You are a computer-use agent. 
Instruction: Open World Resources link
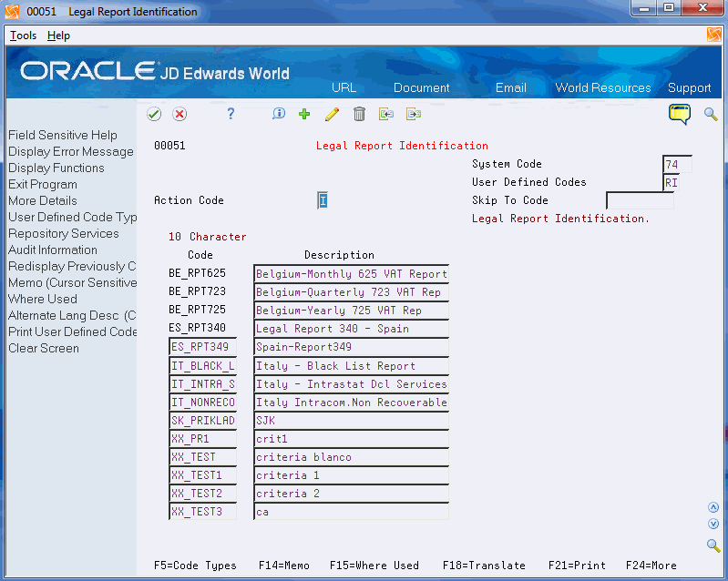pyautogui.click(x=603, y=87)
